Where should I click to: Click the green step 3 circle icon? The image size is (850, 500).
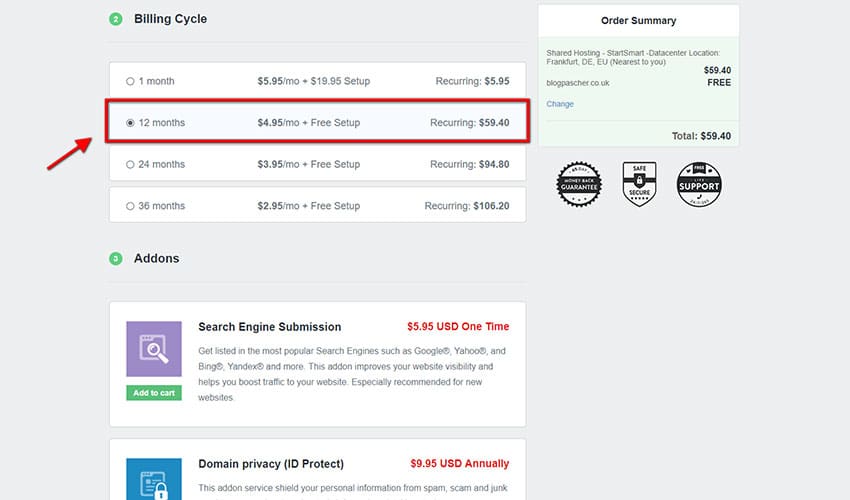pyautogui.click(x=116, y=259)
